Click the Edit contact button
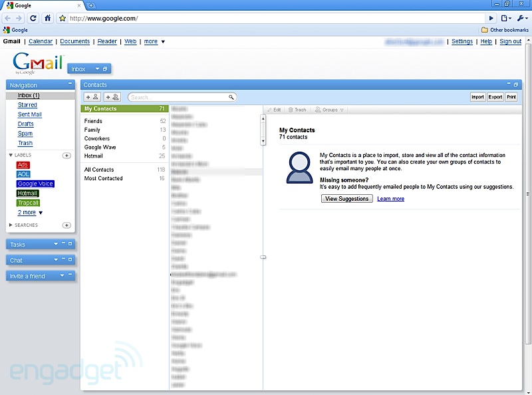The width and height of the screenshot is (532, 395). tap(274, 110)
